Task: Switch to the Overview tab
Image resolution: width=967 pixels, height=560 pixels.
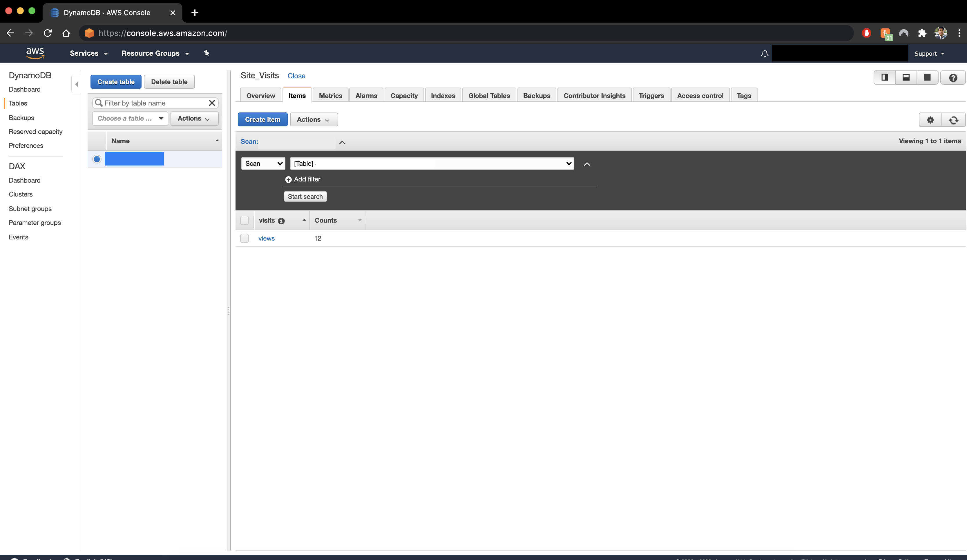Action: [x=260, y=95]
